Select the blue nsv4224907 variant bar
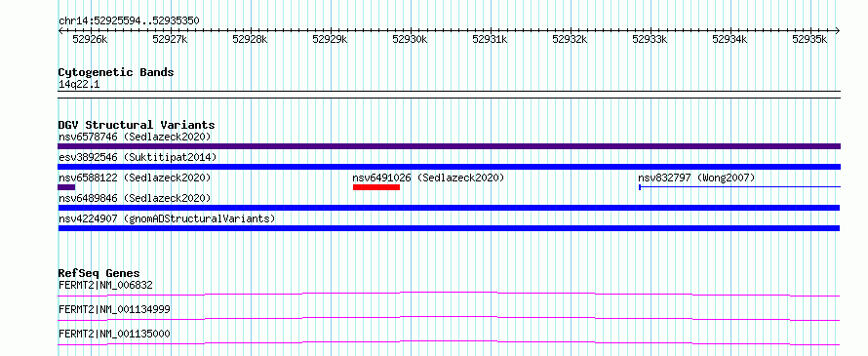The image size is (868, 356). 449,228
